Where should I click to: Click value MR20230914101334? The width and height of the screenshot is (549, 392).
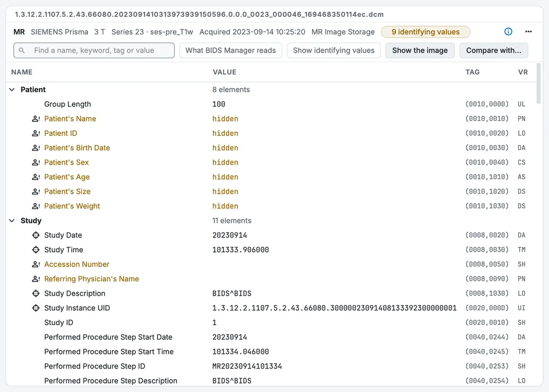247,366
